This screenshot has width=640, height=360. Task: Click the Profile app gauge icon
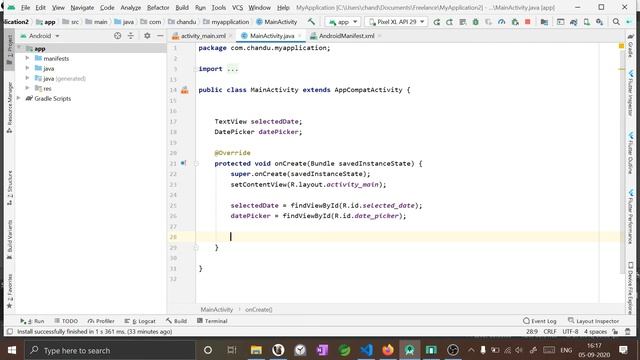502,22
